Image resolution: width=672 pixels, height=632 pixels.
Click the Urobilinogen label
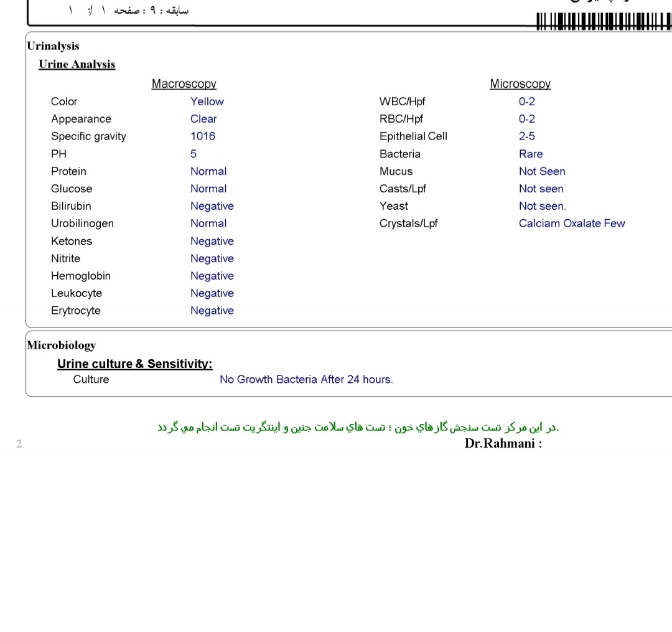(82, 224)
